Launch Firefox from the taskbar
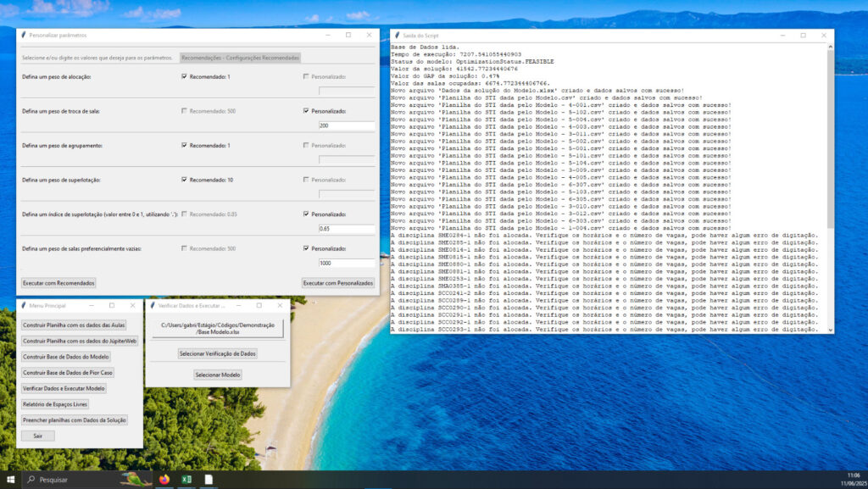This screenshot has width=868, height=489. [164, 480]
